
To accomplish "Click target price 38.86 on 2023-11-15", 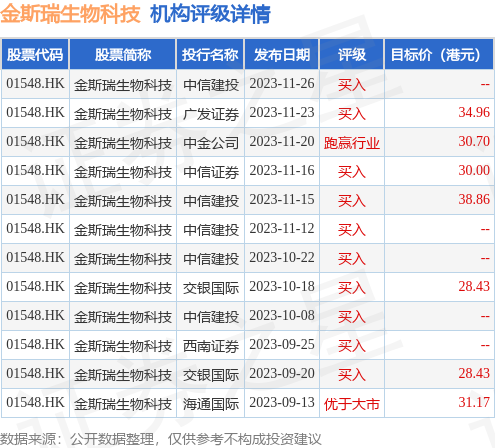I will 474,199.
